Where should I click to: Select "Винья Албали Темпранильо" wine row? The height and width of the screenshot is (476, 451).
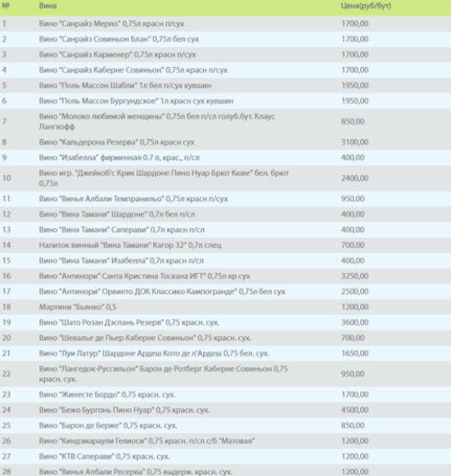pos(226,199)
